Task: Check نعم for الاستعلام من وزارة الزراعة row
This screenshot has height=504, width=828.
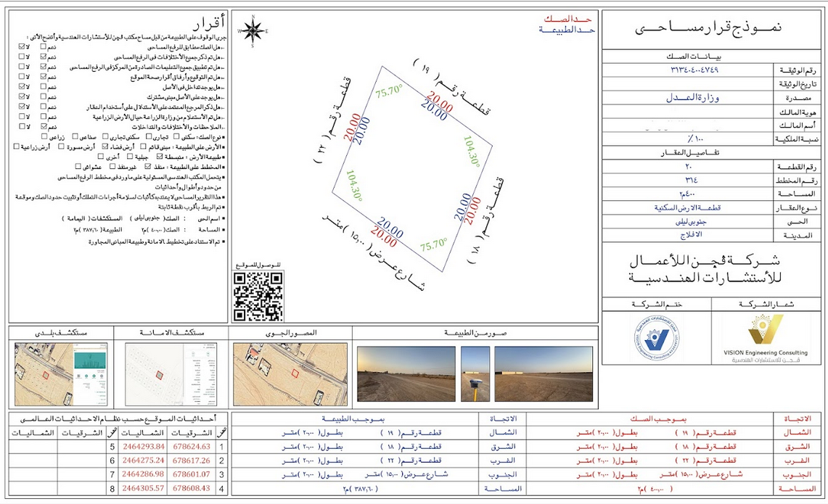Action: [44, 117]
